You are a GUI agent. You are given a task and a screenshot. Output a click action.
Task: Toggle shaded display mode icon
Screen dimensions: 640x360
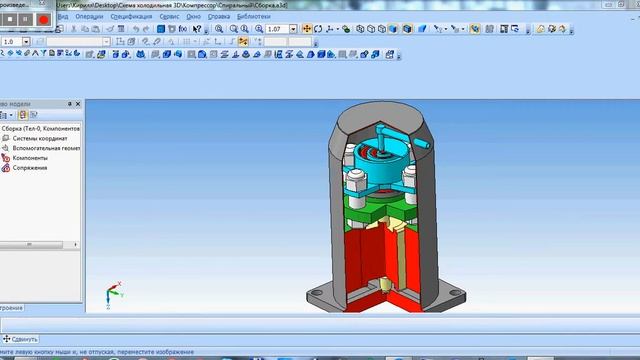393,29
